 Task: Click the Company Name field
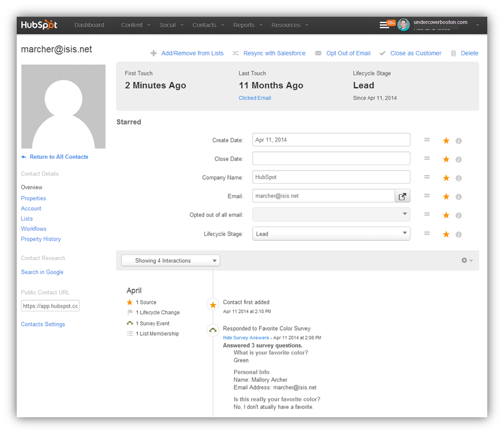(x=331, y=177)
